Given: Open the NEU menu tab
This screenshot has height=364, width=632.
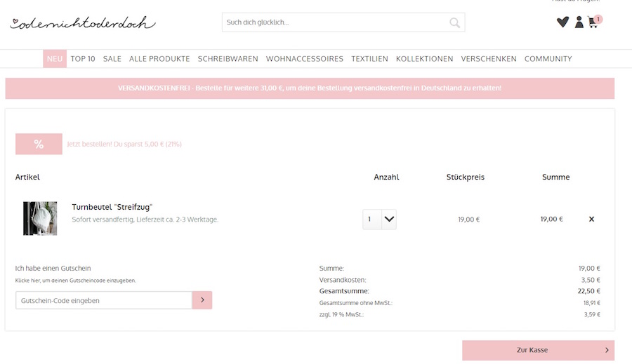Looking at the screenshot, I should pos(55,59).
